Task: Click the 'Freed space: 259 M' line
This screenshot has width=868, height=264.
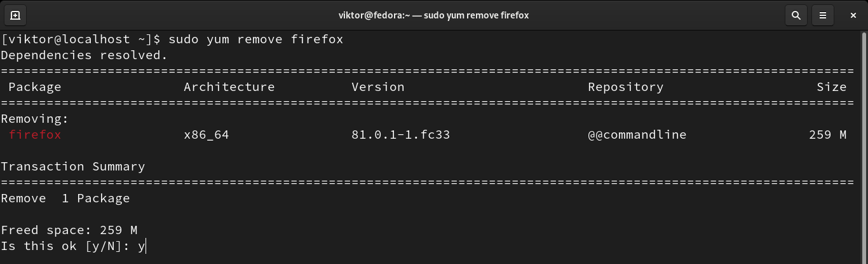Action: tap(69, 230)
